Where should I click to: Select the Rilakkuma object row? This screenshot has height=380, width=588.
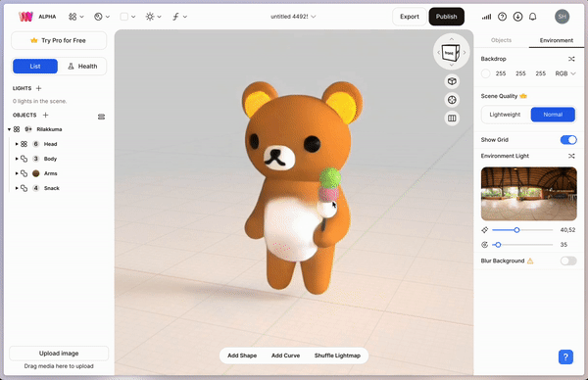(59, 129)
